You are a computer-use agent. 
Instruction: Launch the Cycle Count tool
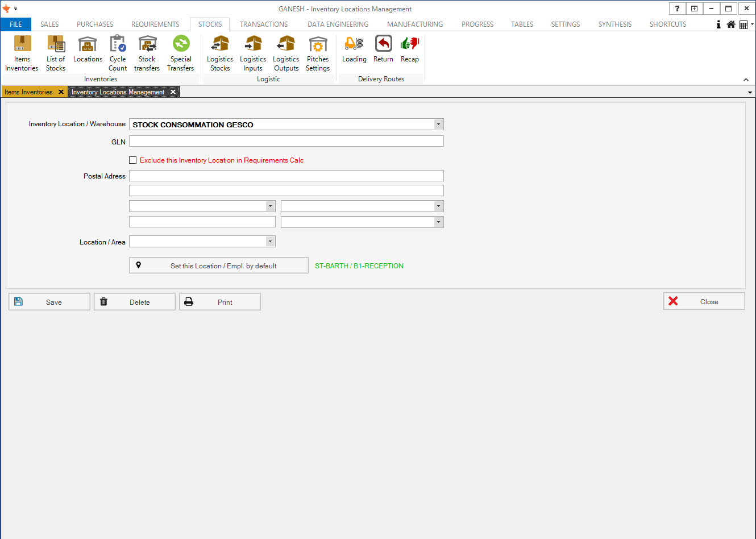[x=118, y=53]
